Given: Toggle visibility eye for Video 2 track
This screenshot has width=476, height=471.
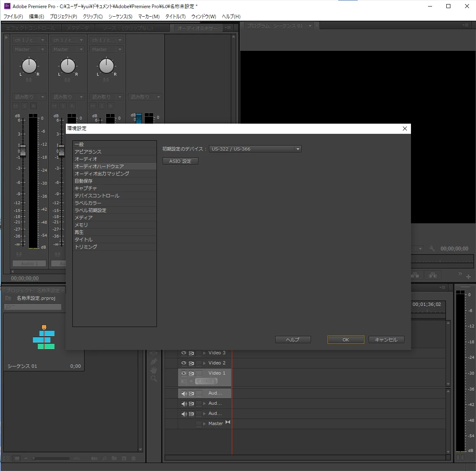Looking at the screenshot, I should pyautogui.click(x=184, y=363).
